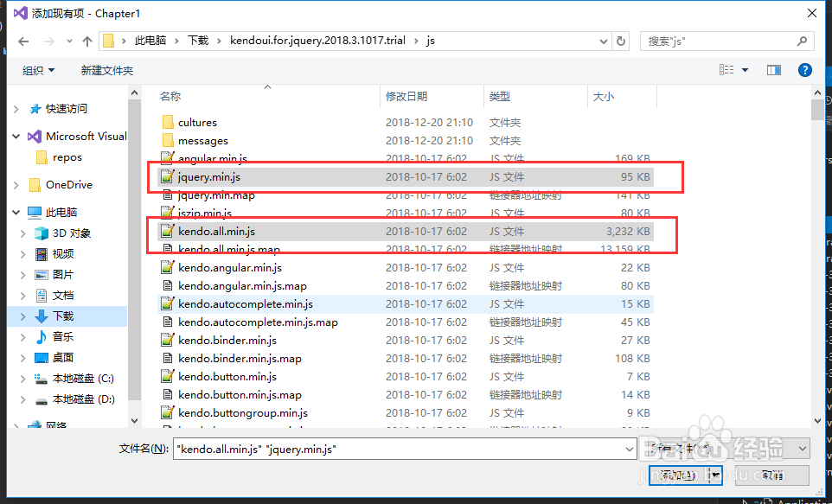The width and height of the screenshot is (832, 504).
Task: Select 快速访问 in the sidebar
Action: point(67,109)
